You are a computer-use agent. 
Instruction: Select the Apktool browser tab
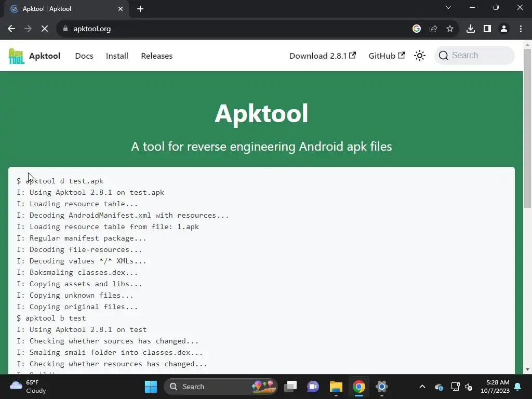(x=66, y=9)
